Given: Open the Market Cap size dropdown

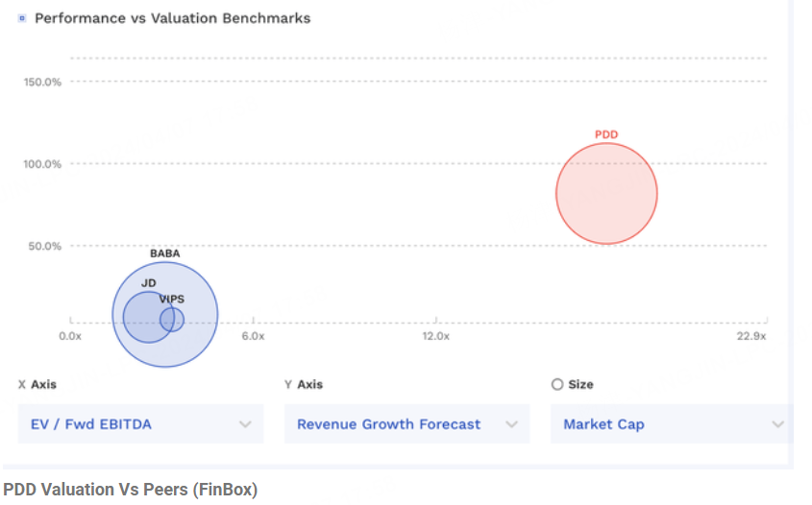Looking at the screenshot, I should tap(672, 424).
